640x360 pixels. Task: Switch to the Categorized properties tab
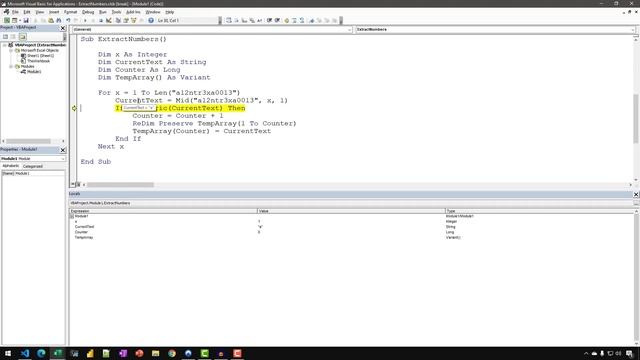click(33, 166)
